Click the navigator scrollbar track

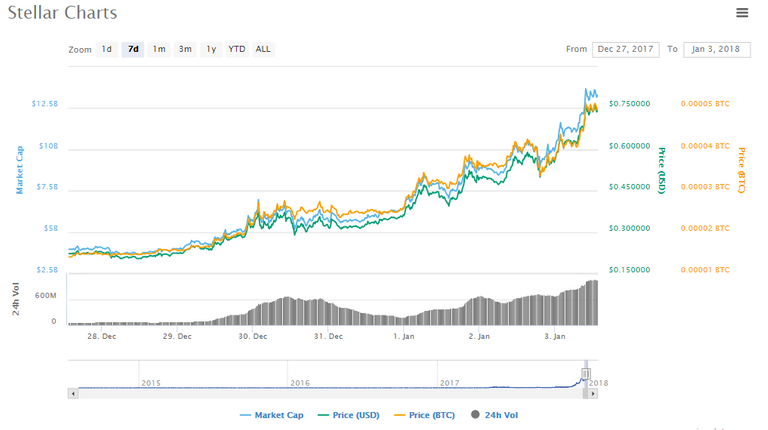[x=330, y=393]
